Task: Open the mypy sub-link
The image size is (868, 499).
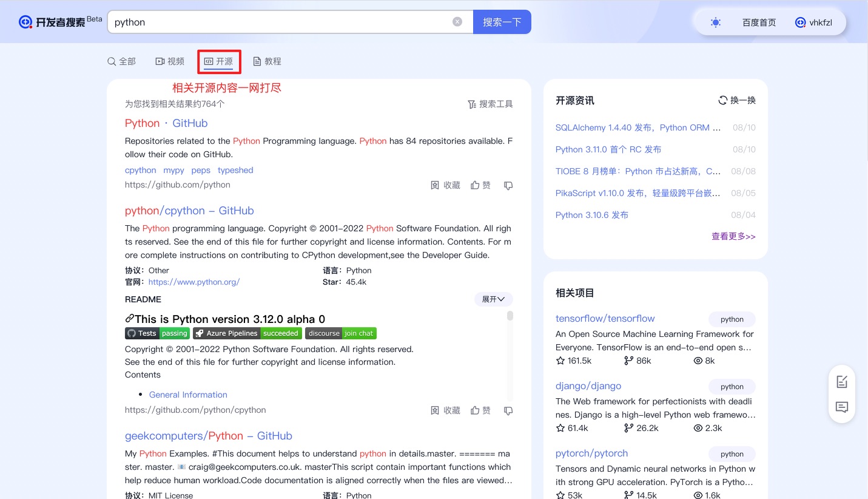Action: point(173,170)
